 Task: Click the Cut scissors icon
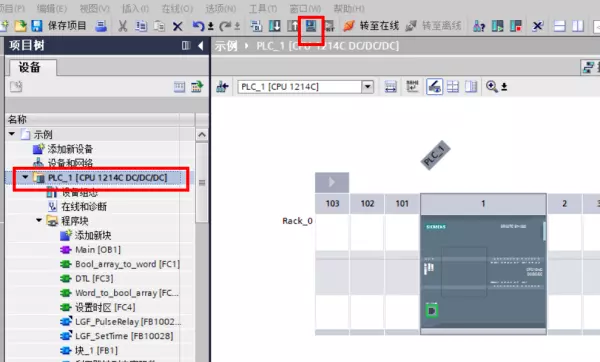click(x=122, y=26)
